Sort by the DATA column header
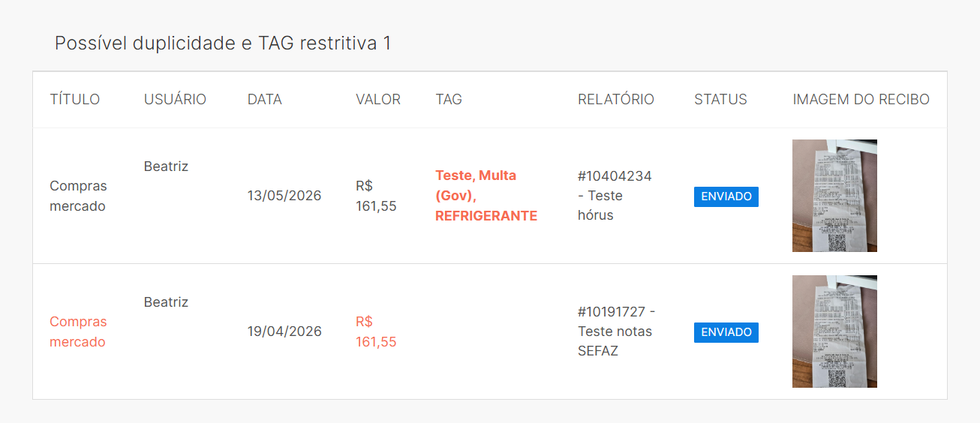980x423 pixels. pos(265,99)
